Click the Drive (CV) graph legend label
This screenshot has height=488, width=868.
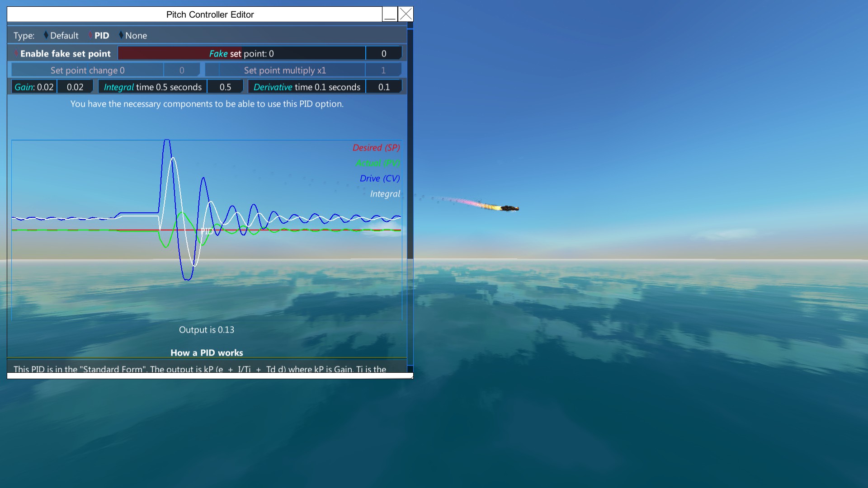tap(379, 178)
